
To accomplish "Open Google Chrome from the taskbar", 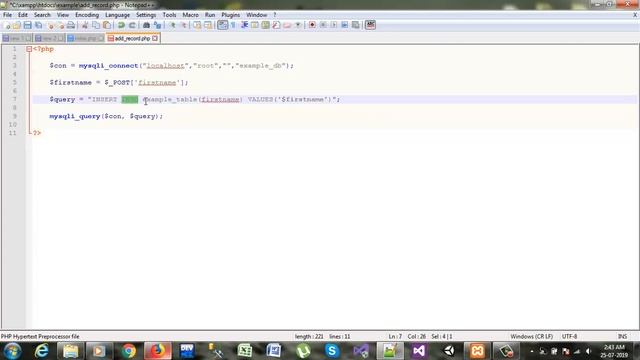I will (129, 351).
